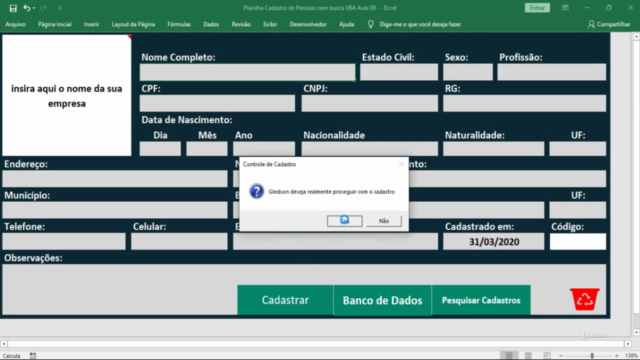Click the green Cadastrar button
The image size is (640, 360).
[285, 300]
